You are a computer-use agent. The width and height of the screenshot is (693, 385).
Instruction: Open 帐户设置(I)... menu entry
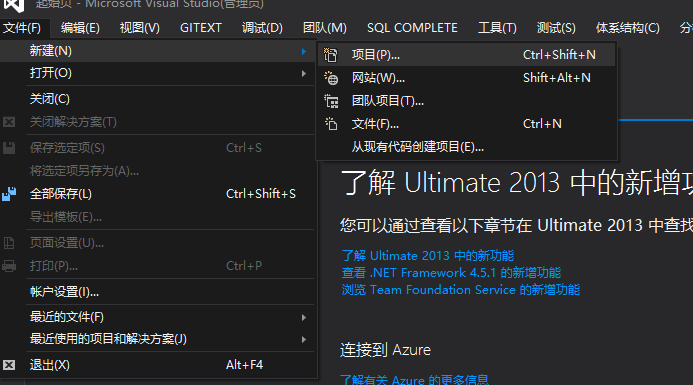click(158, 292)
